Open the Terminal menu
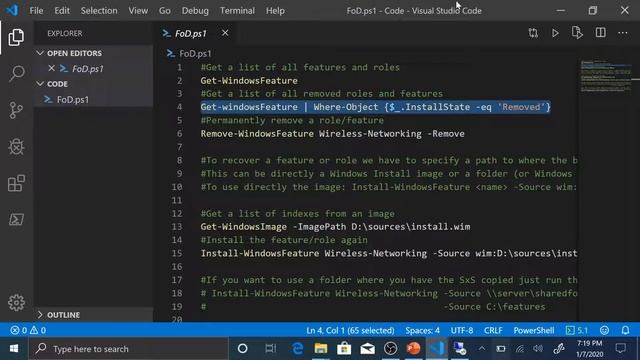Image resolution: width=640 pixels, height=360 pixels. 237,11
